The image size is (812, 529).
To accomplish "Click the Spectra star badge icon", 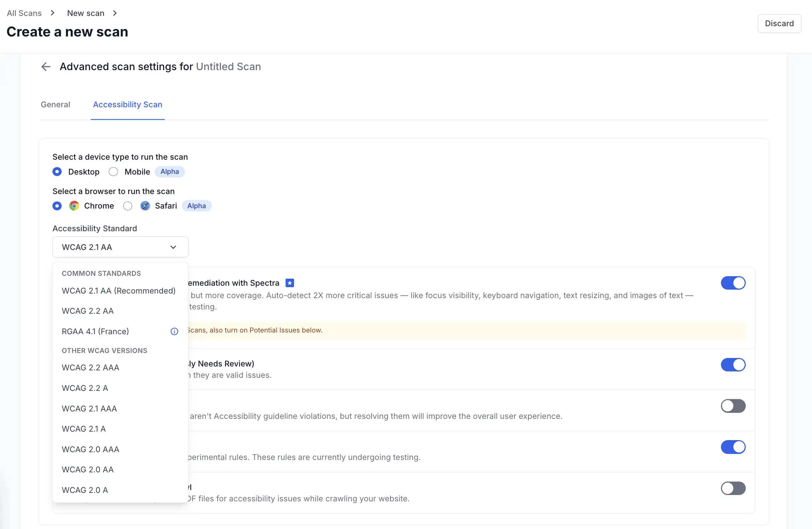I will pos(290,283).
